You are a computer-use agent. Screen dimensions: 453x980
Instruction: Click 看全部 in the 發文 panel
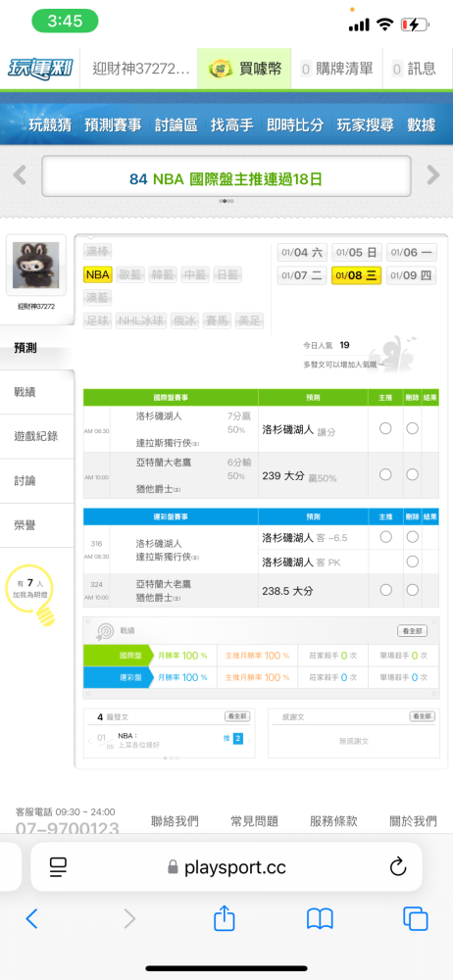pos(236,716)
